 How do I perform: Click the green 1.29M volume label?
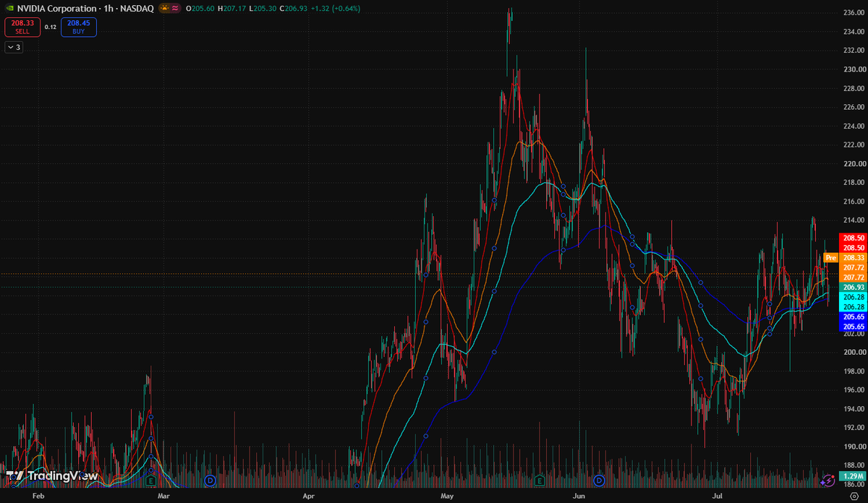[852, 477]
